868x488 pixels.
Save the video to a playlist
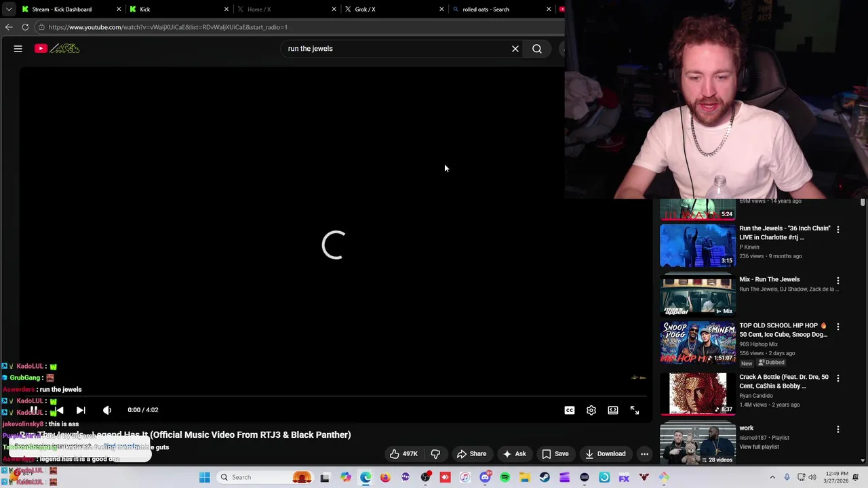click(x=555, y=454)
